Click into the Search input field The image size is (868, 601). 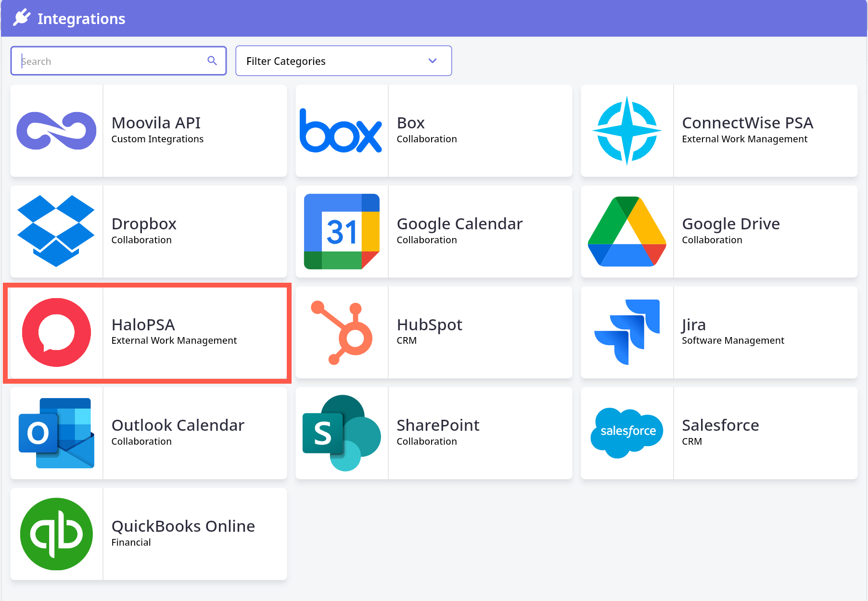click(111, 61)
